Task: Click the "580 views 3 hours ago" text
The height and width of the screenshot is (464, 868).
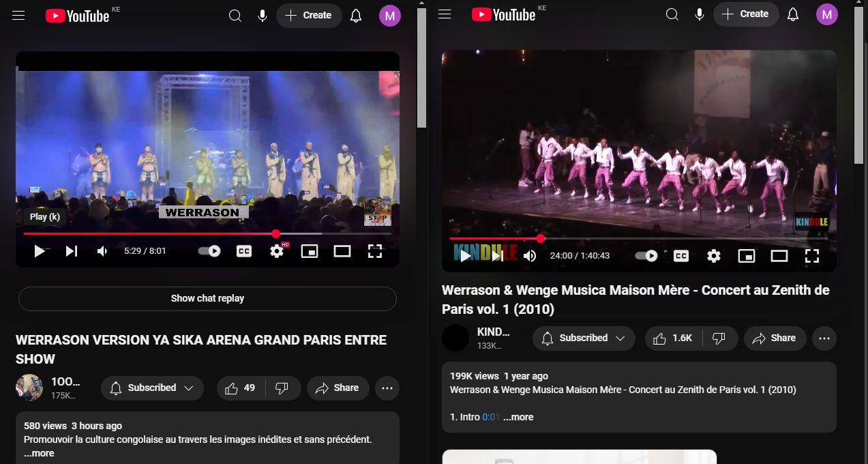Action: (73, 426)
